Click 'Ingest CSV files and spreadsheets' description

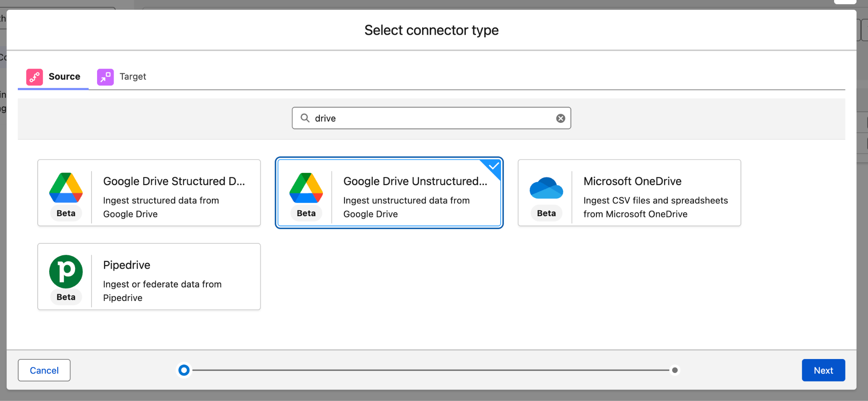click(x=656, y=207)
